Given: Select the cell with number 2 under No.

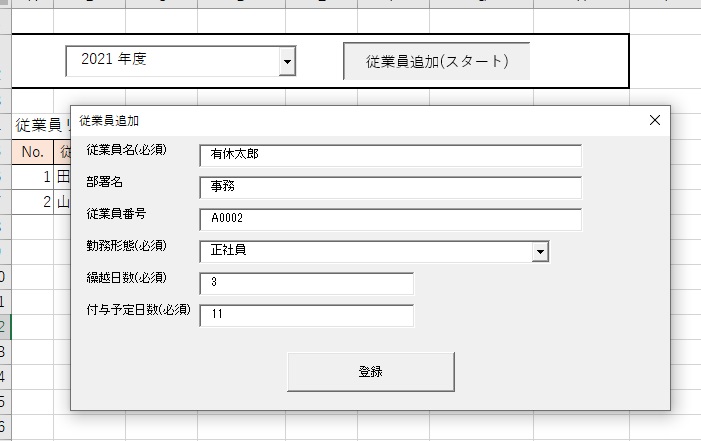Looking at the screenshot, I should 32,202.
